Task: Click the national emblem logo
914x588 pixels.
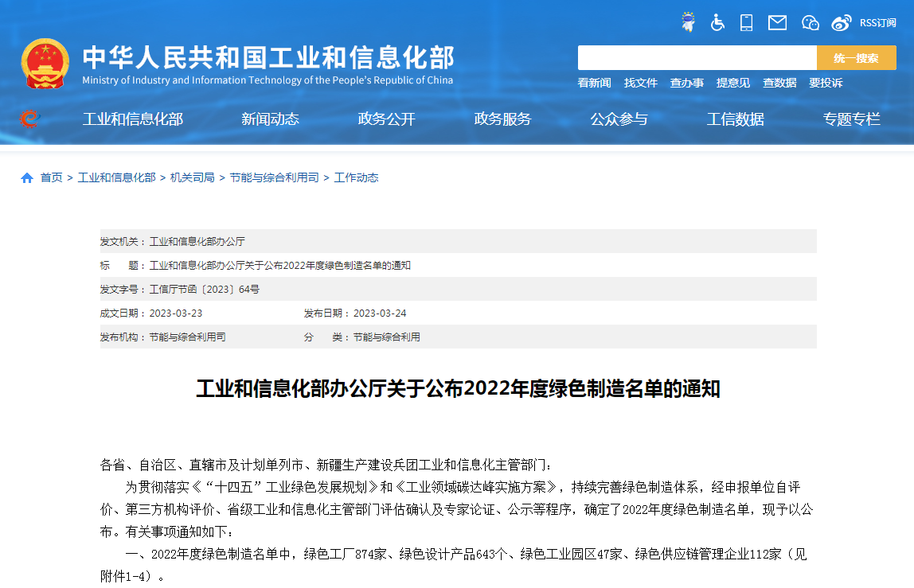Action: [x=45, y=64]
